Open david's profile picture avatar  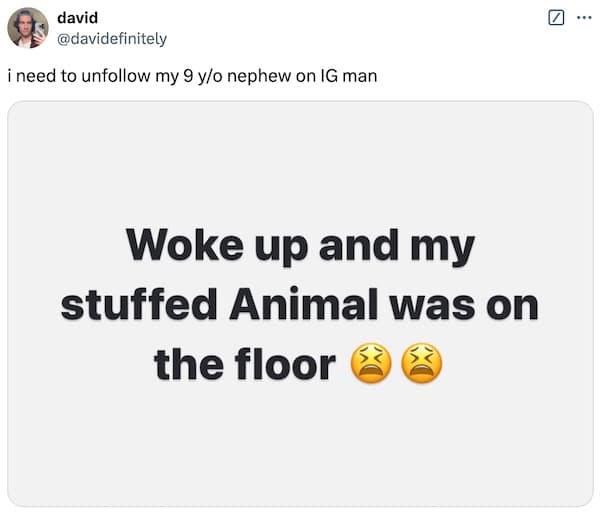point(27,27)
